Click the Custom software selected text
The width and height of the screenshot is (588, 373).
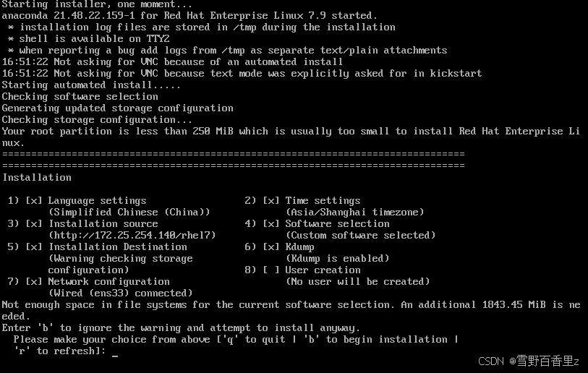click(360, 236)
